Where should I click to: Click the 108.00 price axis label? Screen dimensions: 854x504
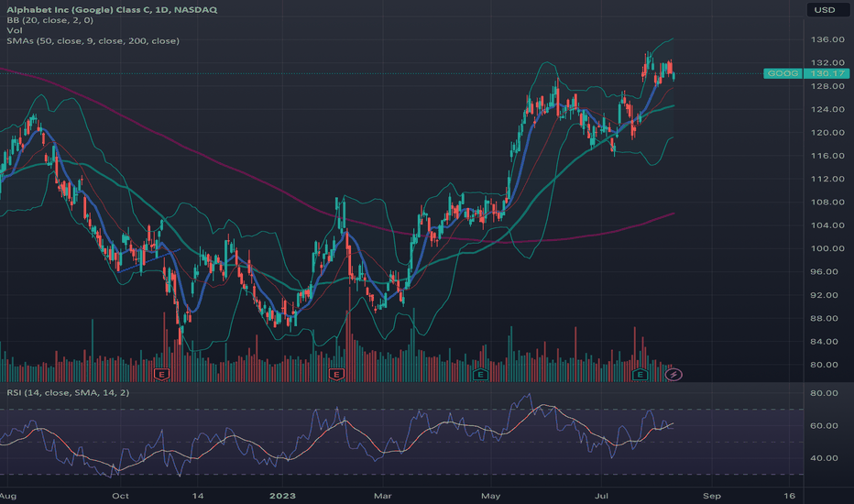(827, 203)
